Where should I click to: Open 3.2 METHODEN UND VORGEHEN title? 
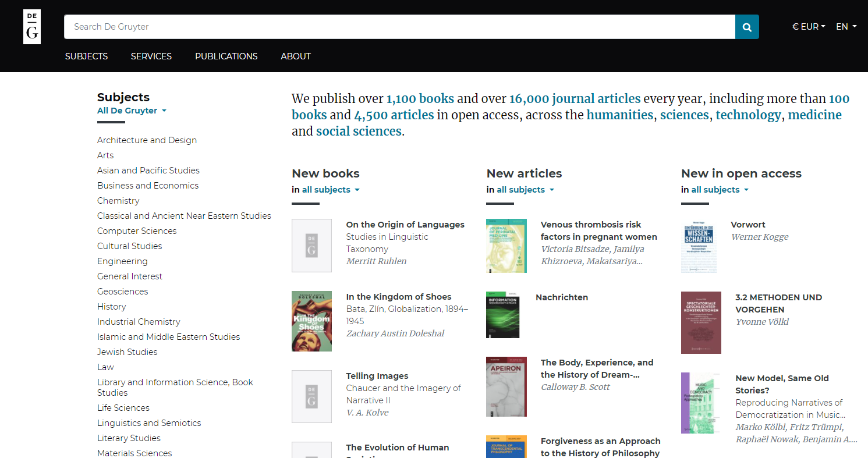pyautogui.click(x=778, y=303)
